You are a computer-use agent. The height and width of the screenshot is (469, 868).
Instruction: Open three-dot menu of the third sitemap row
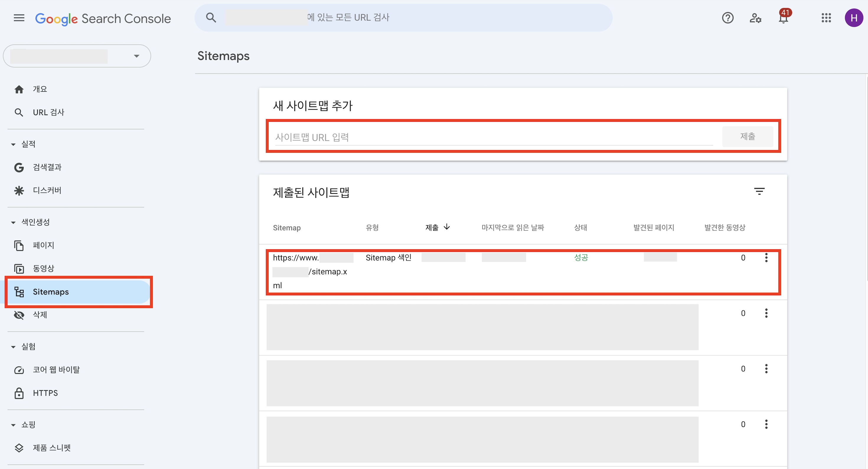tap(766, 369)
